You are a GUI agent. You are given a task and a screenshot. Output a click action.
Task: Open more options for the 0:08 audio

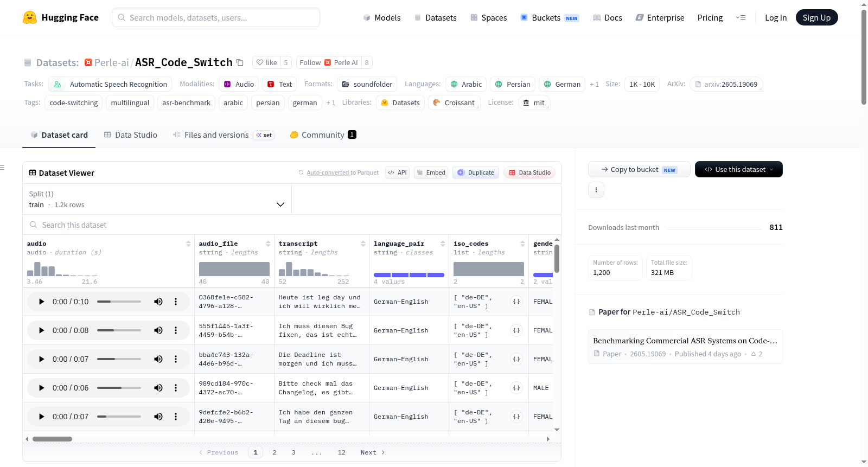[176, 330]
